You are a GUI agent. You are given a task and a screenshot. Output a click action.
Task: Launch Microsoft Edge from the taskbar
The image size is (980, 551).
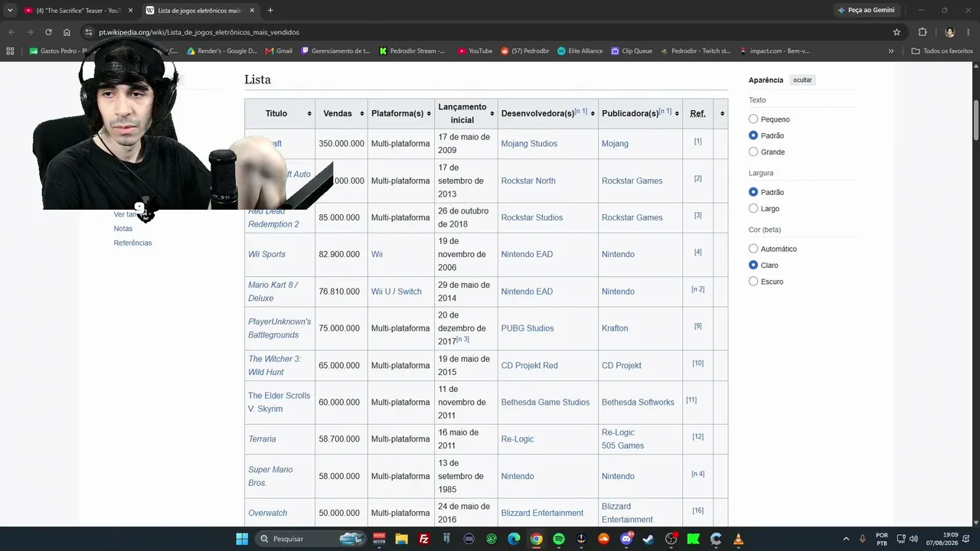(x=514, y=539)
